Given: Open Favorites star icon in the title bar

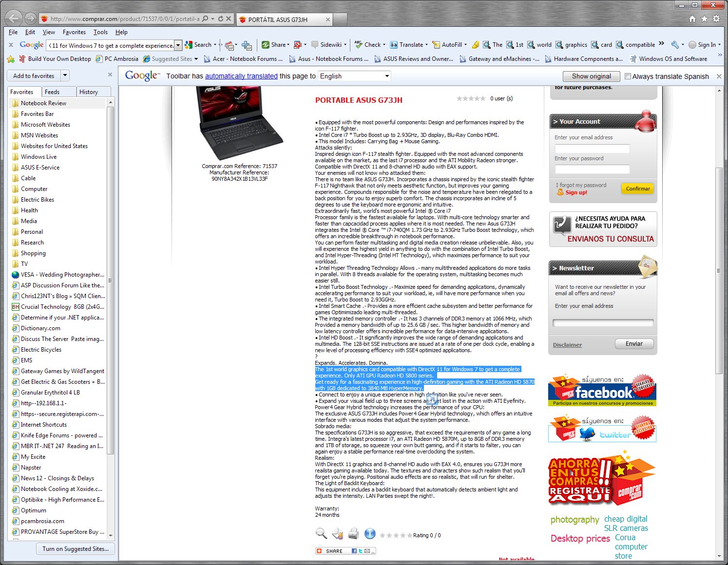Looking at the screenshot, I should 704,19.
